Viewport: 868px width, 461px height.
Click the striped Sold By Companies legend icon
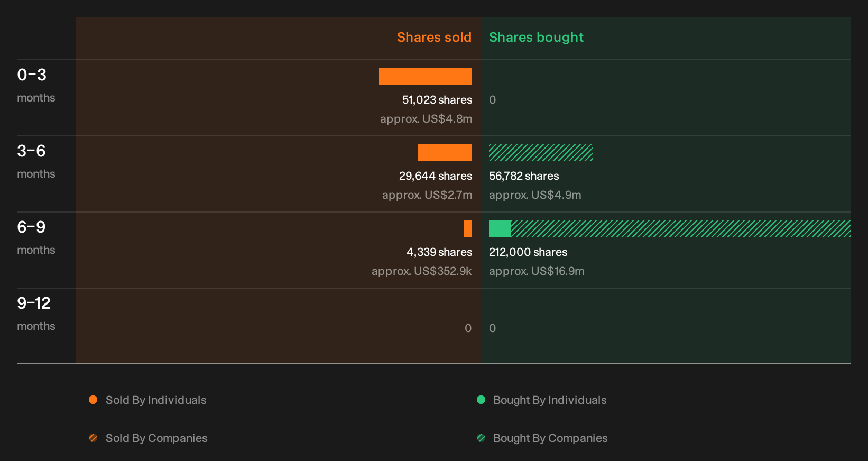93,438
